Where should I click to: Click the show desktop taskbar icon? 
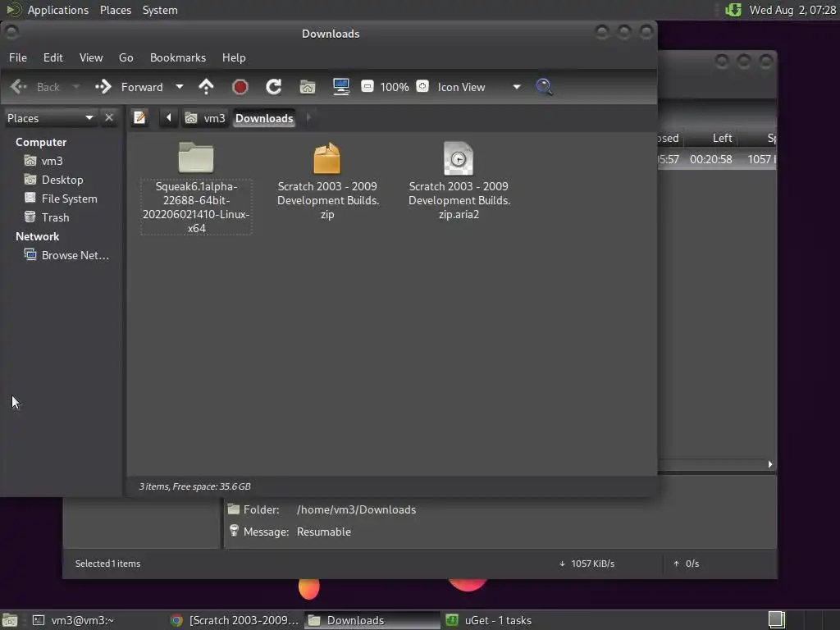pos(10,620)
